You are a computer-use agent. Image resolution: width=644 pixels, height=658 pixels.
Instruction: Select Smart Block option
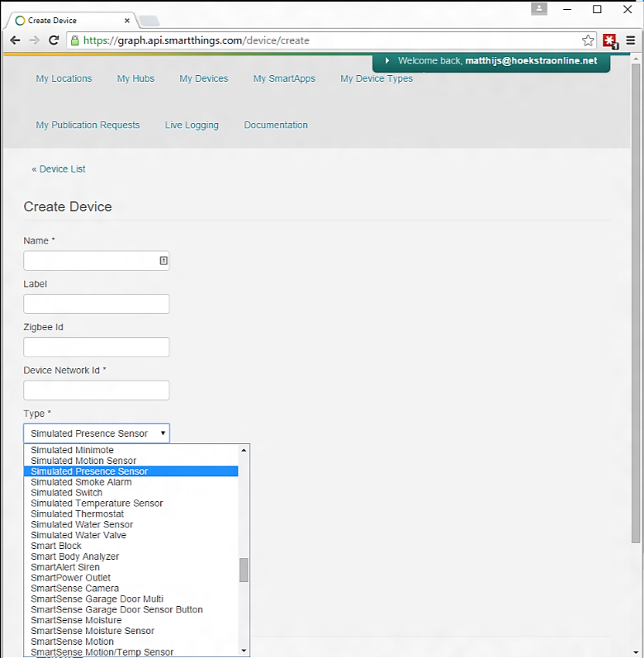point(131,546)
